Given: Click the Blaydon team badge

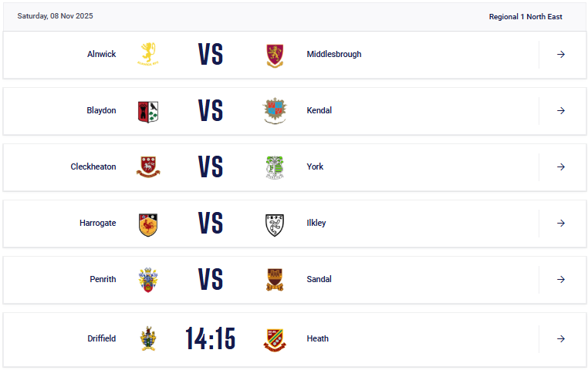Looking at the screenshot, I should (147, 110).
